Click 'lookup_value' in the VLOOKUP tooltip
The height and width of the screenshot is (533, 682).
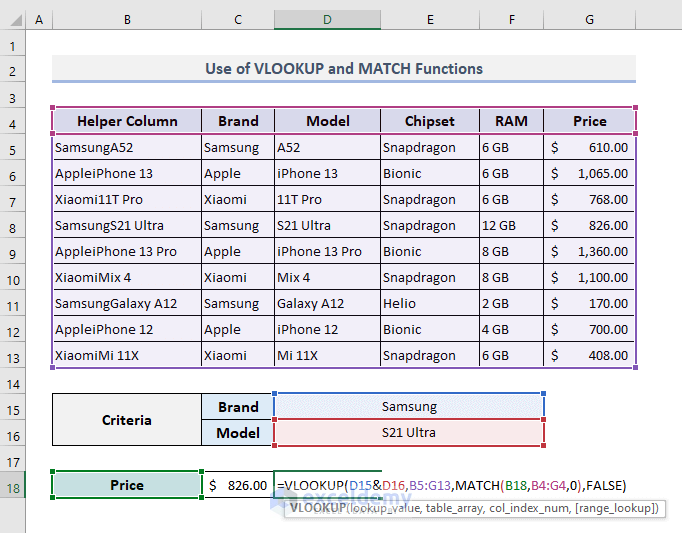click(x=384, y=508)
